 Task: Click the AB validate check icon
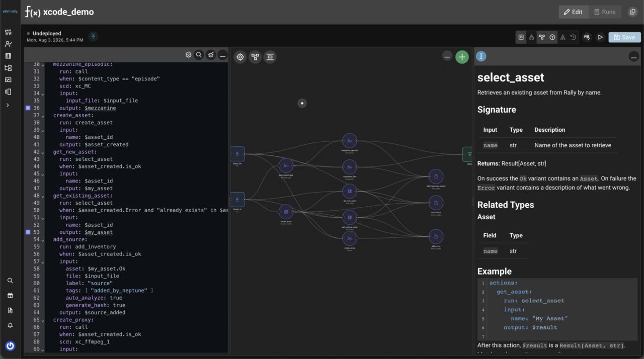click(x=587, y=37)
